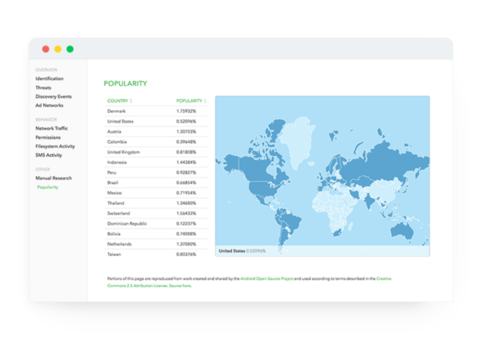This screenshot has width=480, height=360.
Task: Select Network Traffic under Behavior
Action: point(51,128)
